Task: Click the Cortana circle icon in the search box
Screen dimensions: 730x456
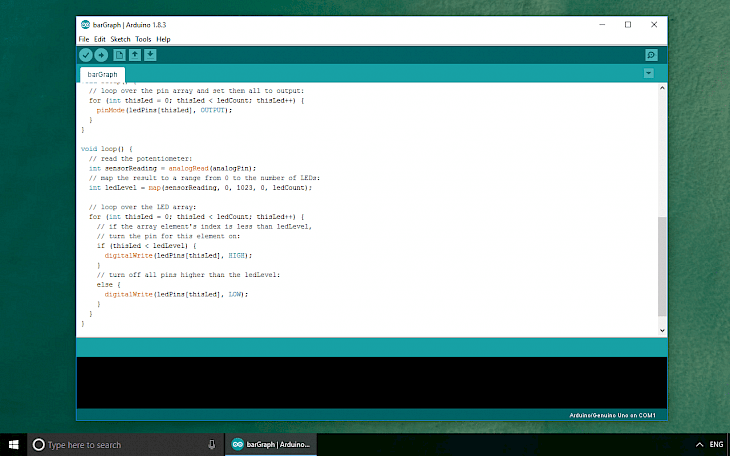Action: point(39,445)
